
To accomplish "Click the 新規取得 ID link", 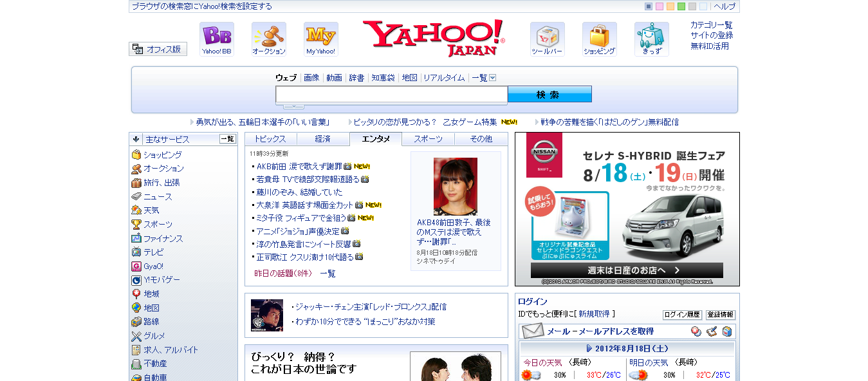I will click(594, 314).
